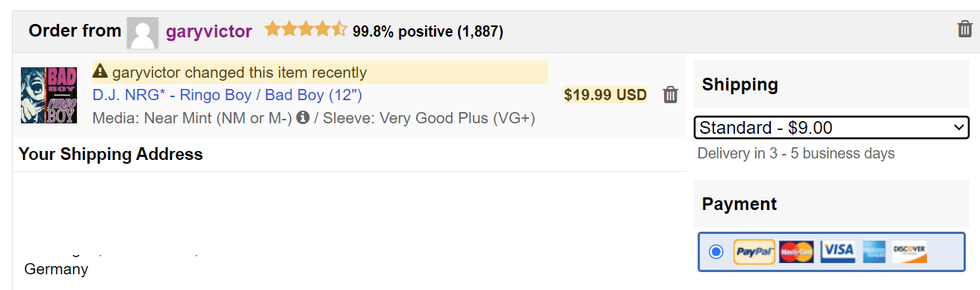This screenshot has width=980, height=290.
Task: Expand the shipping dropdown with its chevron arrow
Action: 959,128
